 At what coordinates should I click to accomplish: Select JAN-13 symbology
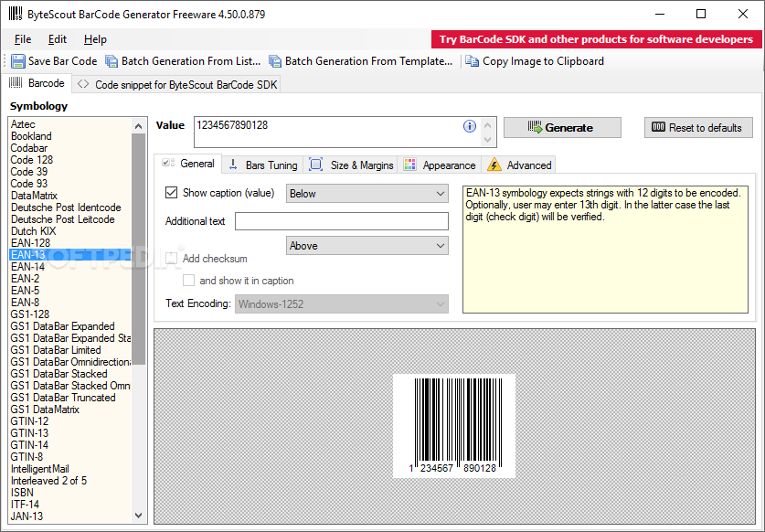click(x=27, y=516)
